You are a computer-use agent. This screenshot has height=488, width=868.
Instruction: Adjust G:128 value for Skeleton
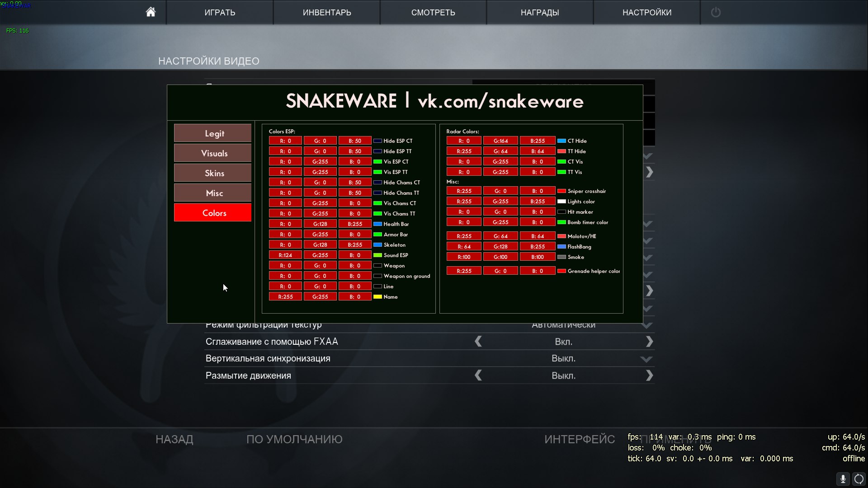pyautogui.click(x=320, y=245)
